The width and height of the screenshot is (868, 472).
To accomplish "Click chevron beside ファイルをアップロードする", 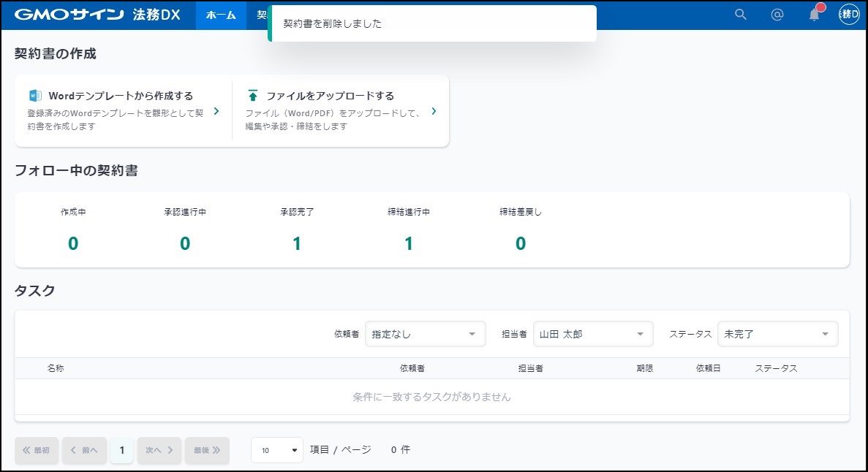I will coord(434,111).
